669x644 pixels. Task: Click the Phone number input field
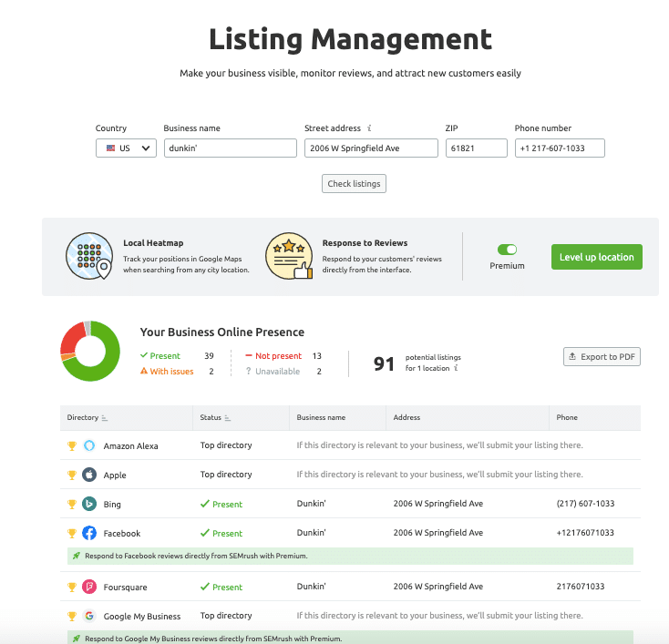point(560,148)
